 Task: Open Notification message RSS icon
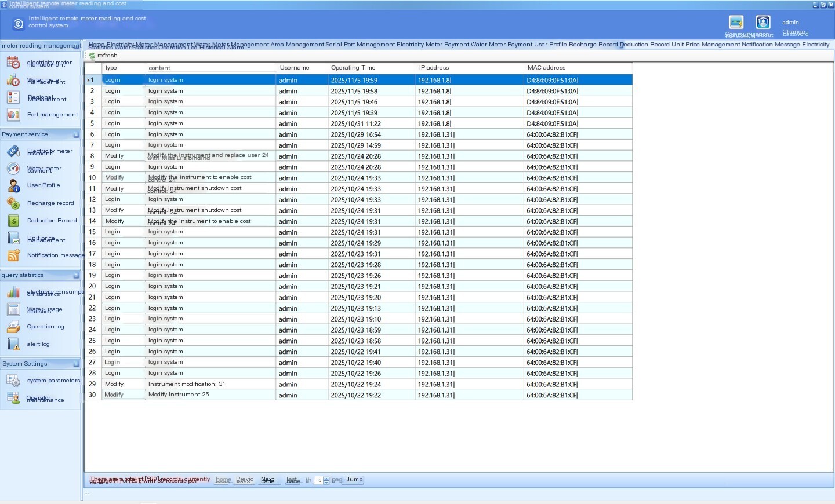13,255
